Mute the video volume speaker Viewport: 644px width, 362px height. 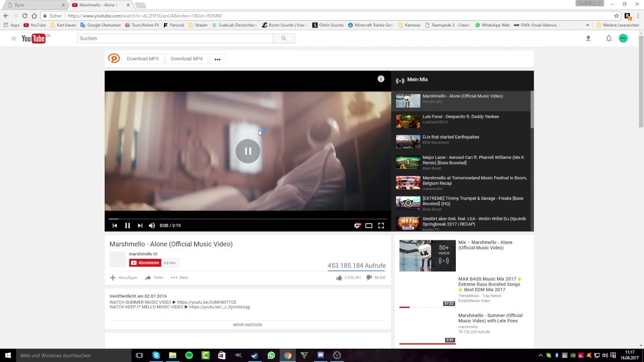coord(151,226)
